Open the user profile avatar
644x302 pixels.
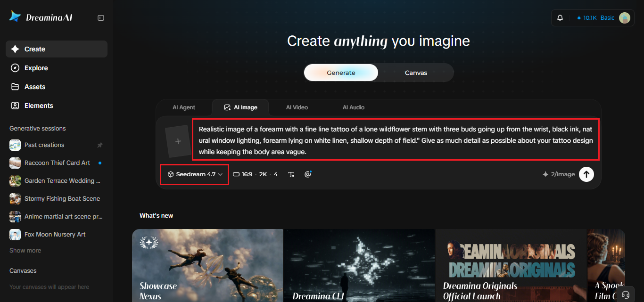click(625, 18)
